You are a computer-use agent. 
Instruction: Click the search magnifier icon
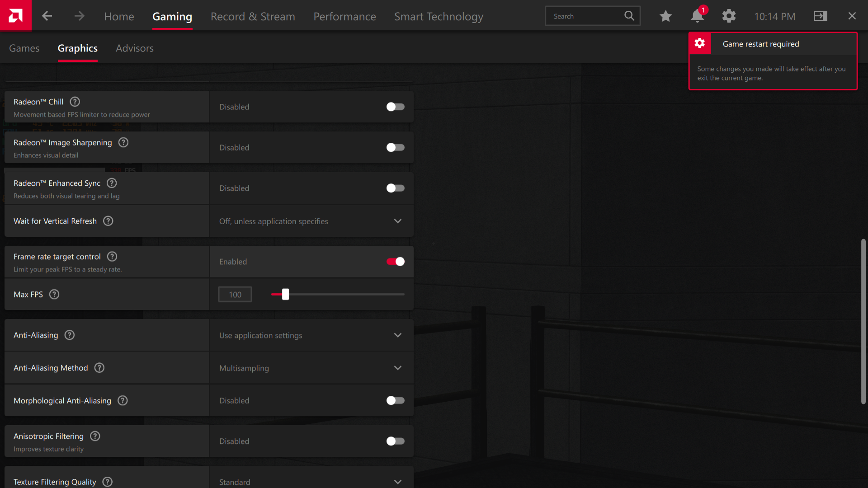[629, 16]
